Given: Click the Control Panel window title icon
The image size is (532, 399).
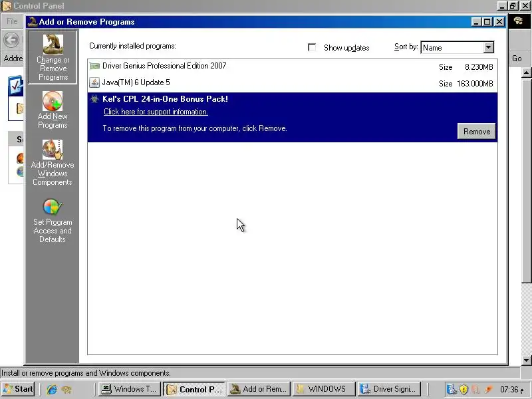Looking at the screenshot, I should click(x=7, y=6).
